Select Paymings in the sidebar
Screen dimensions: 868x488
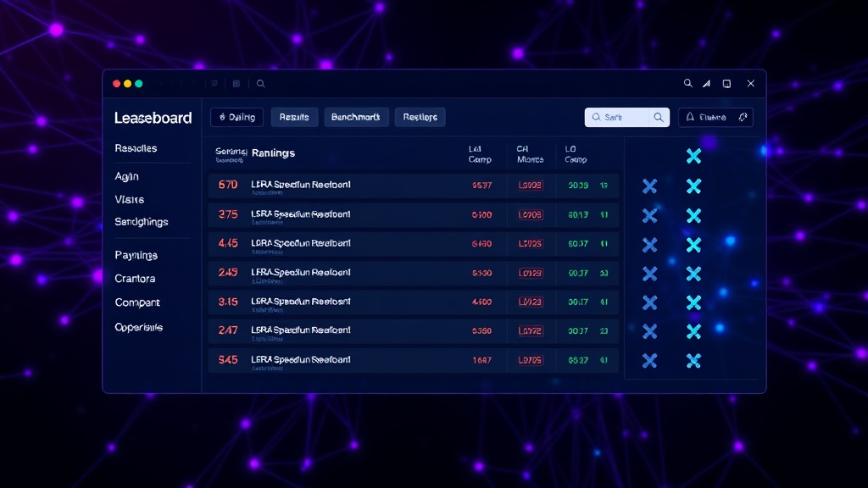coord(136,255)
